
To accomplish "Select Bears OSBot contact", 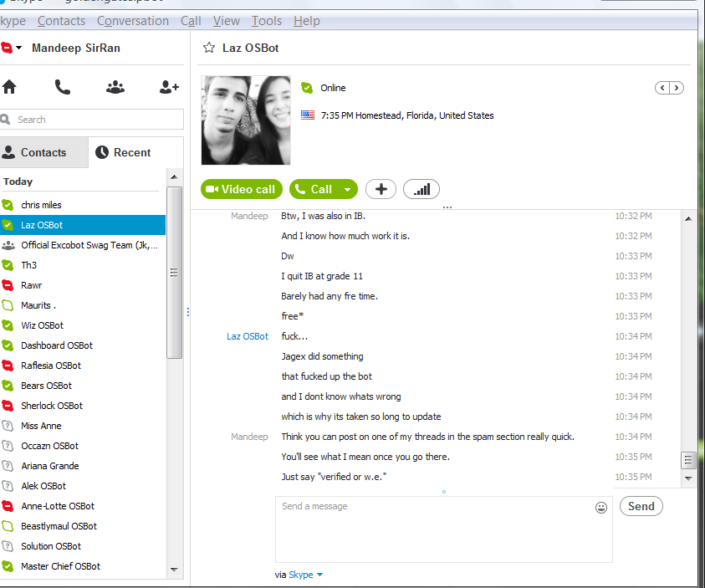I will click(83, 386).
